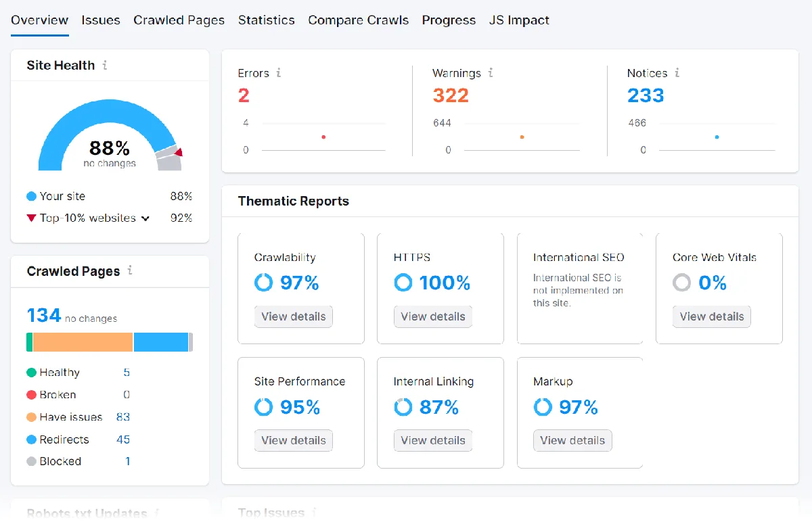Open the Overview tab

click(39, 20)
